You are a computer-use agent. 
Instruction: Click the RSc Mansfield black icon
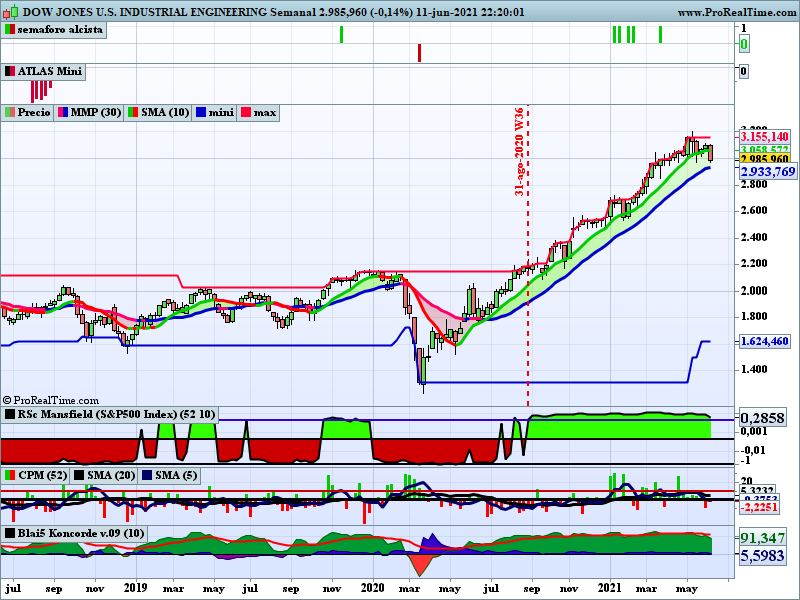[10, 414]
